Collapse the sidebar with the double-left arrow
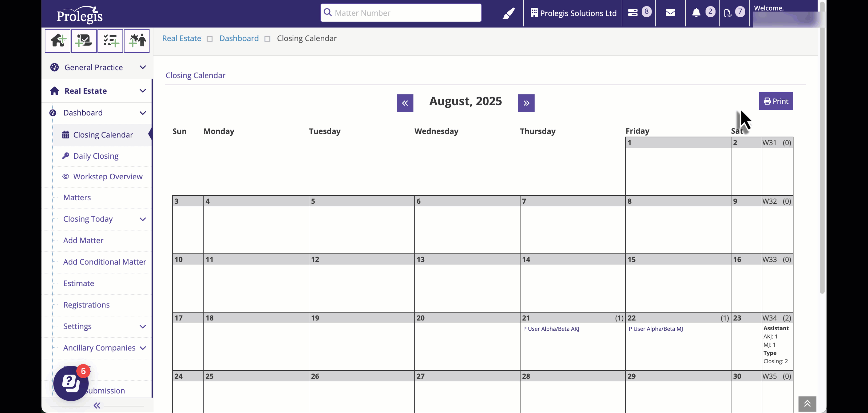Screen dimensions: 868x413 (x=97, y=405)
